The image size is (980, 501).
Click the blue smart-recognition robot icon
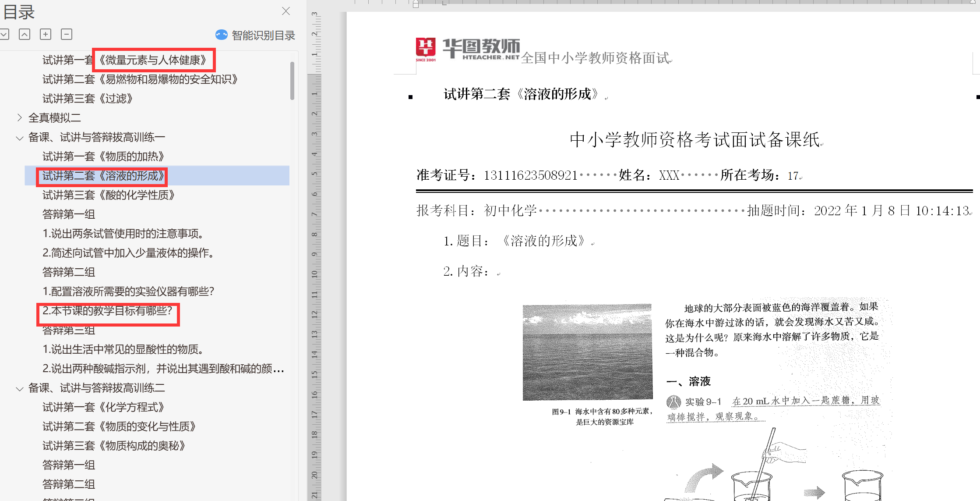222,35
